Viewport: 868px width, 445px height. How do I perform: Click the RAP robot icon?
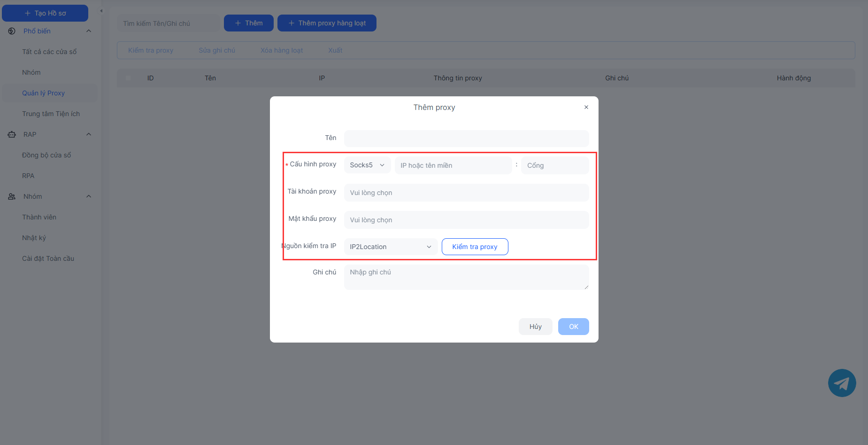tap(12, 134)
